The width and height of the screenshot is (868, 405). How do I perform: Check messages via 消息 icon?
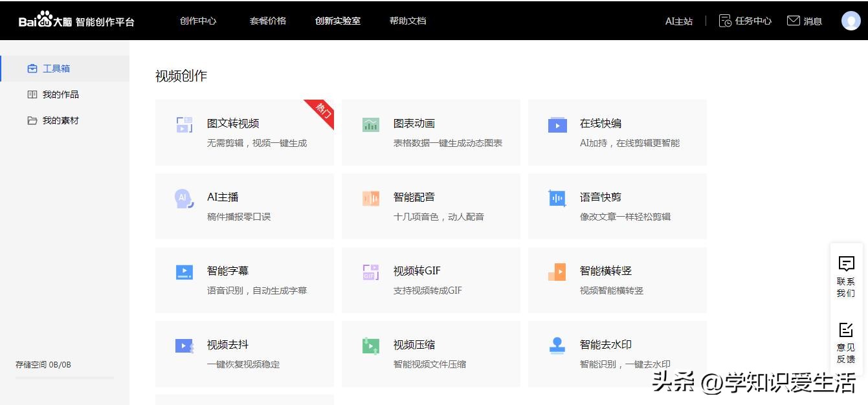[x=805, y=20]
